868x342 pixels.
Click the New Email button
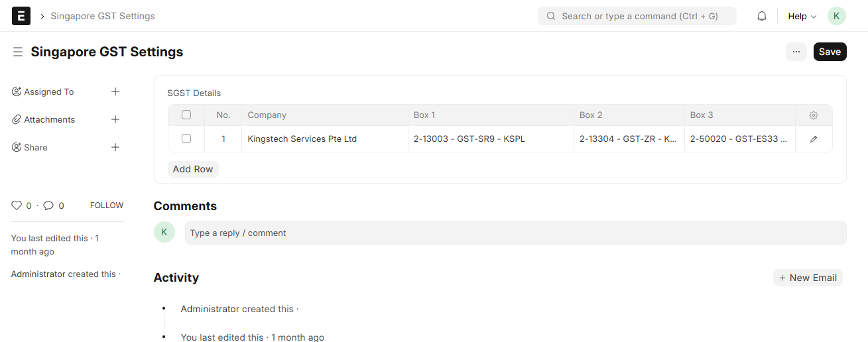(808, 278)
